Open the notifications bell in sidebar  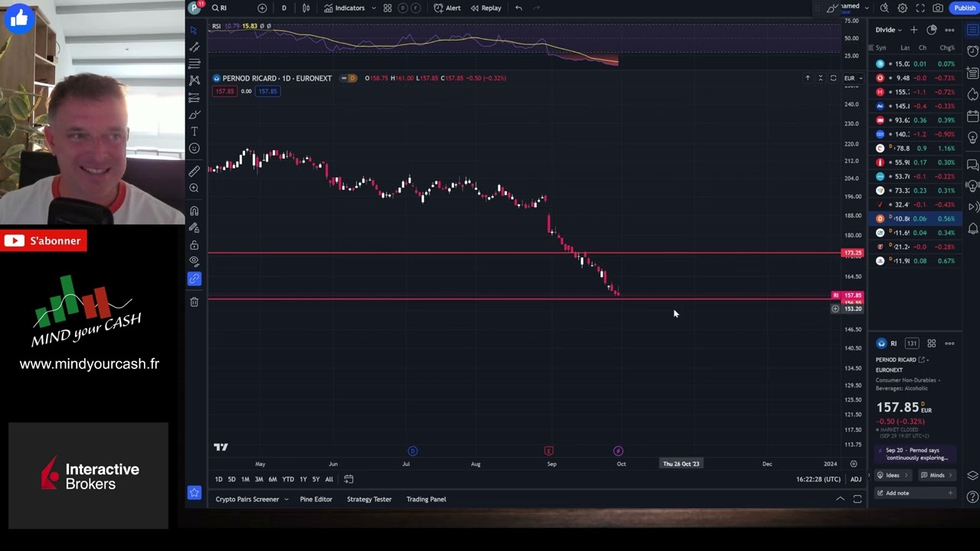(972, 229)
